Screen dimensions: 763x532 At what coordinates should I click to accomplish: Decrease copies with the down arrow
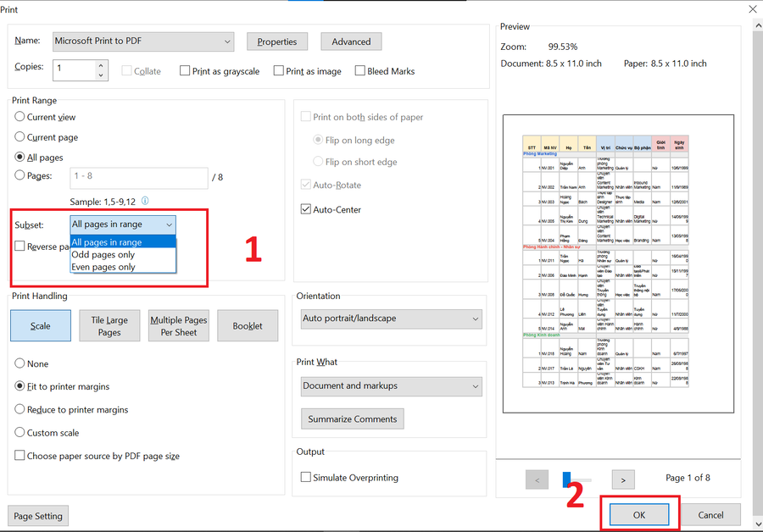pyautogui.click(x=101, y=75)
